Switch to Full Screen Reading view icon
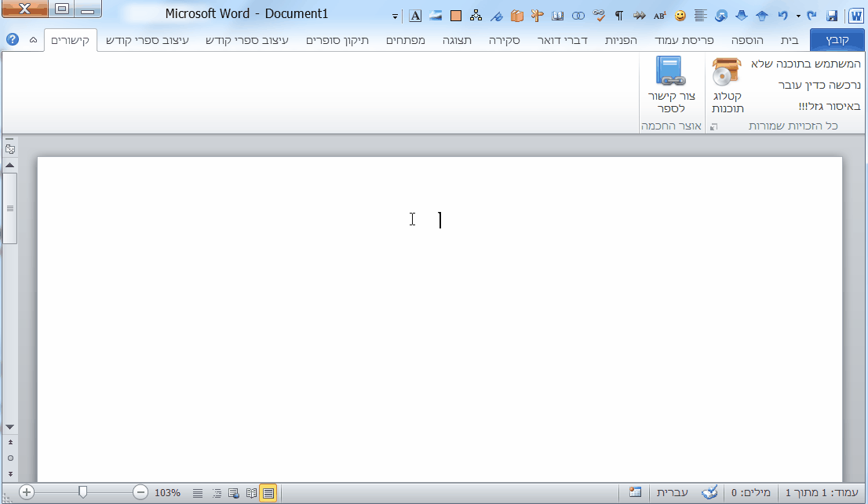The width and height of the screenshot is (868, 504). click(251, 493)
